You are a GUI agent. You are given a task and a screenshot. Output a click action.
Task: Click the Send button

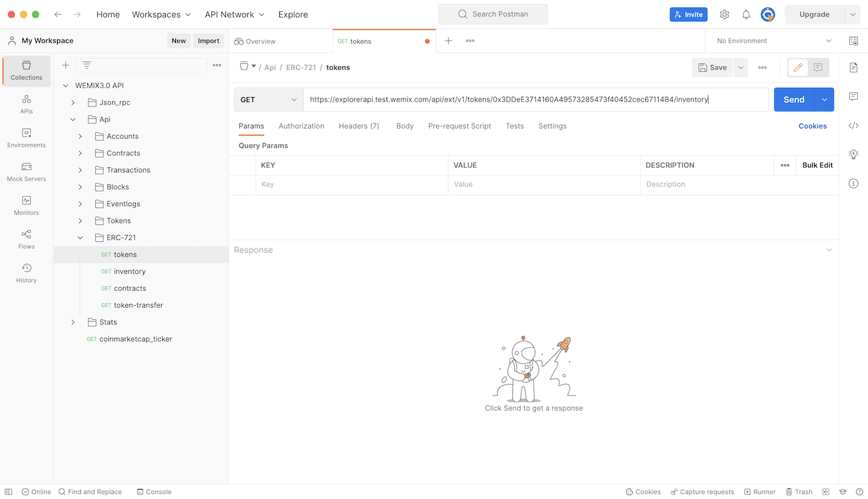[793, 100]
